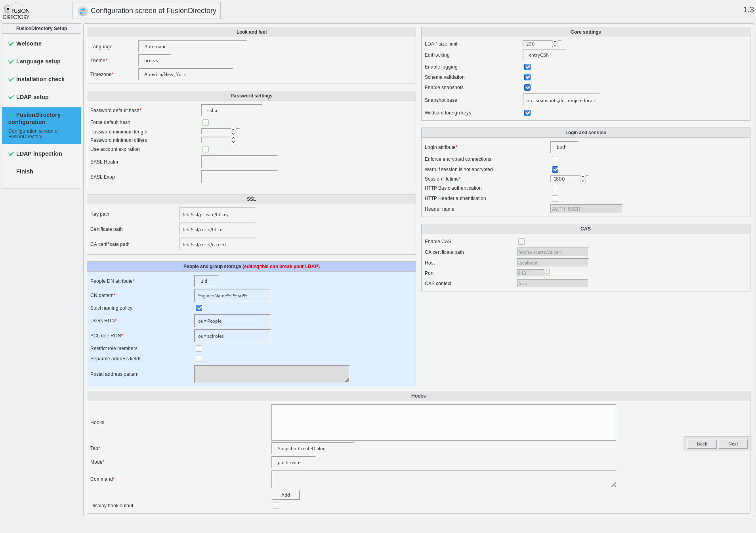The width and height of the screenshot is (756, 533).
Task: Open the hook Tab dropdown
Action: tap(312, 449)
